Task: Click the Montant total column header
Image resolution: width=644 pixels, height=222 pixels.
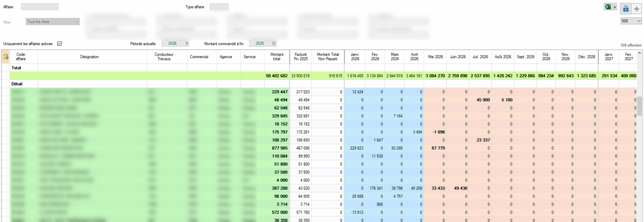Action: pos(277,57)
